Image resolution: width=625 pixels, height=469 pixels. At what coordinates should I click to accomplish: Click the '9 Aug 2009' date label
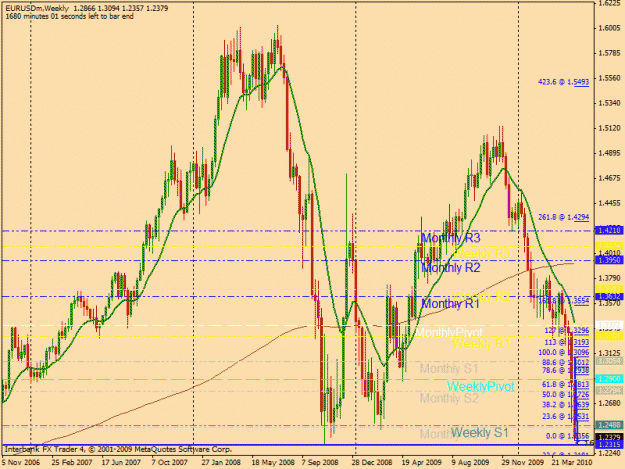click(x=470, y=463)
